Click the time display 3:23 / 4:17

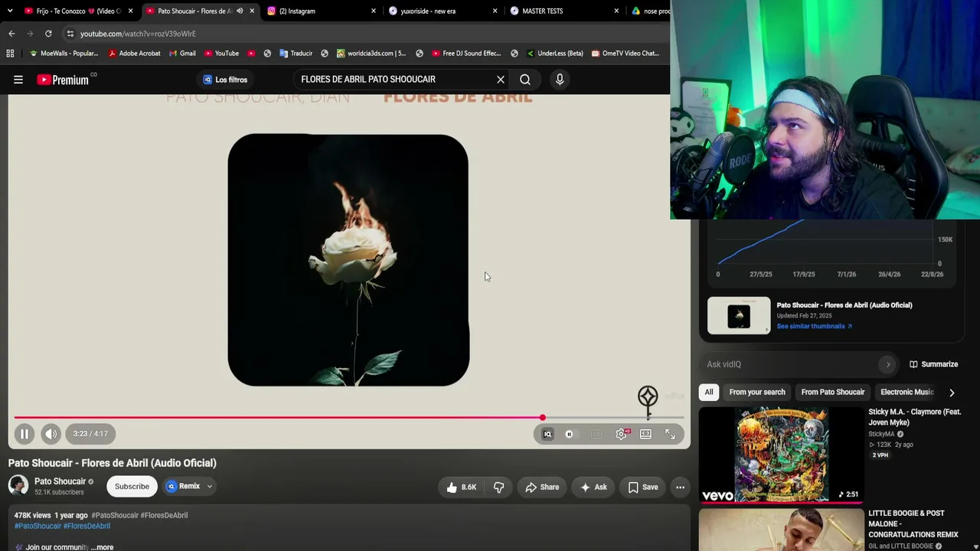[x=90, y=434]
